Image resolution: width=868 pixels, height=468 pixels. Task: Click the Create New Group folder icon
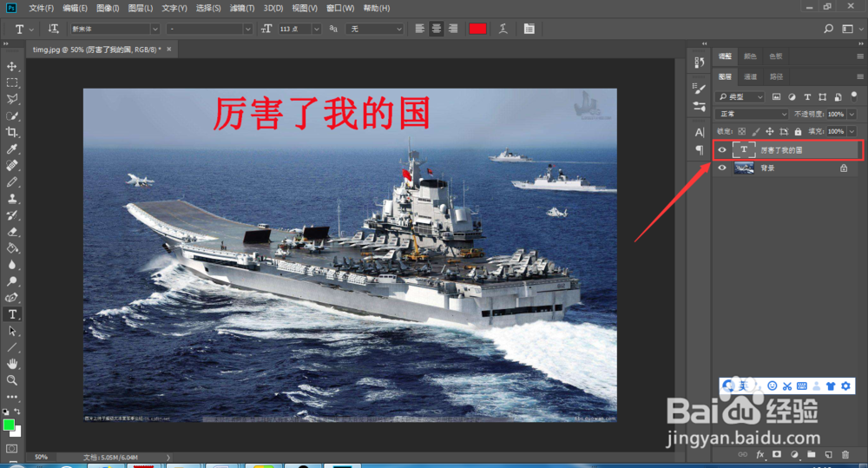[x=811, y=455]
